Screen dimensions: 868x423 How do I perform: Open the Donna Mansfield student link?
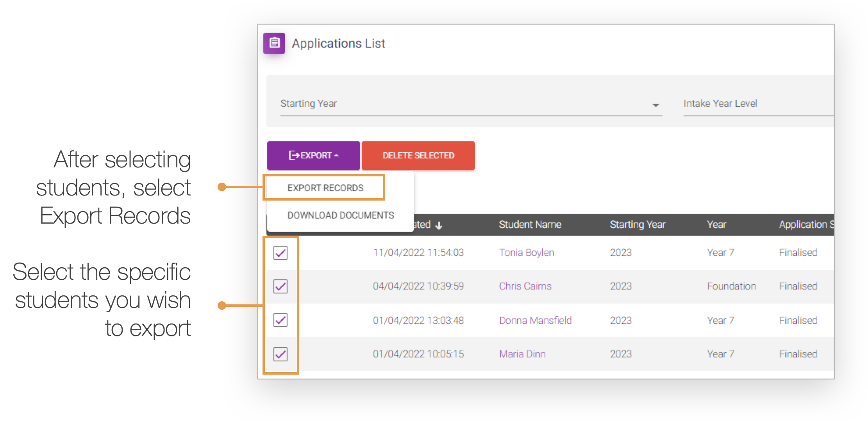point(535,320)
